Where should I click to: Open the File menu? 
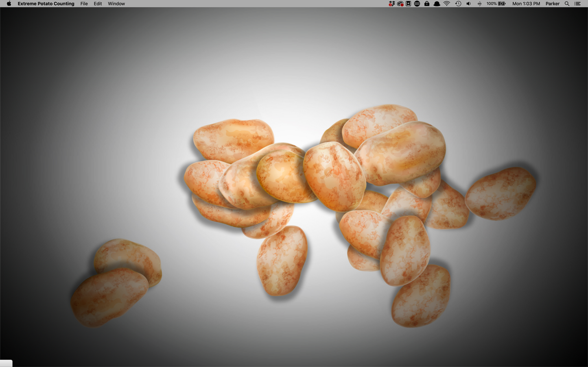point(84,4)
